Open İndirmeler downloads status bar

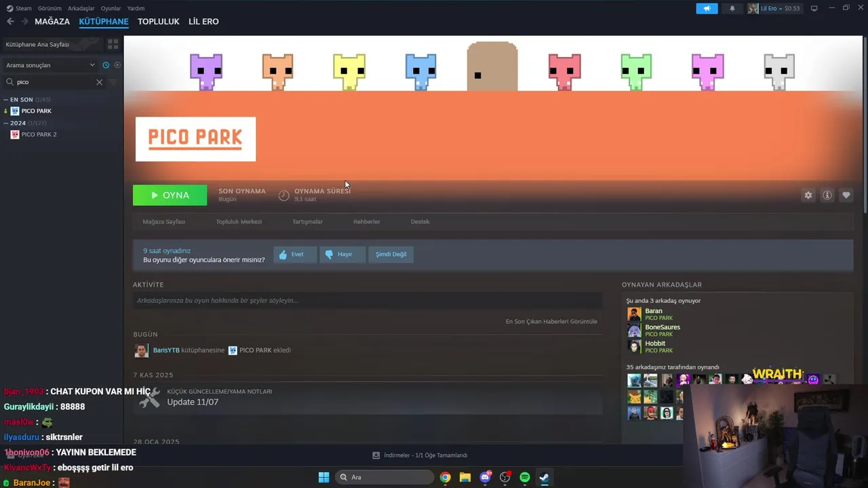tap(420, 455)
